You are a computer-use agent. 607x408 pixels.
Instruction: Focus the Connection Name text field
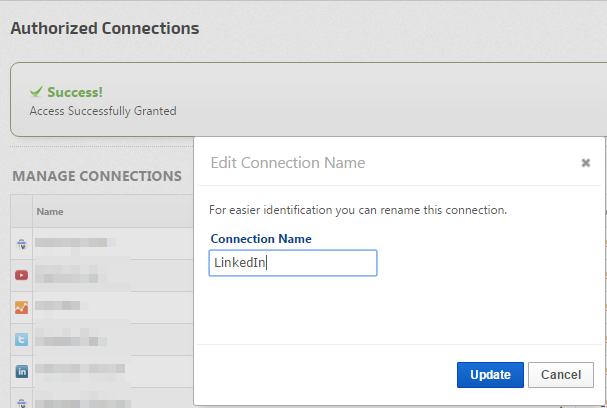coord(292,263)
